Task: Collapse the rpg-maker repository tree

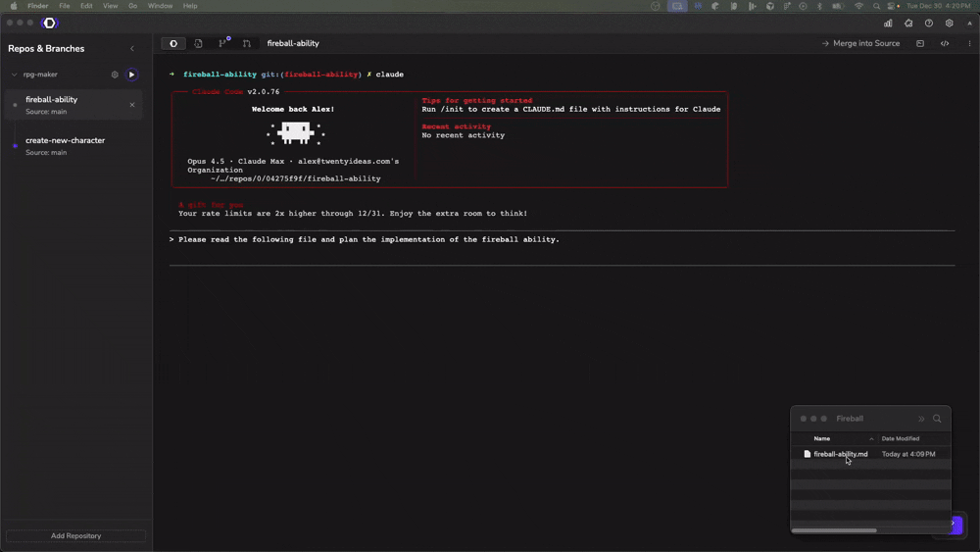Action: tap(14, 75)
